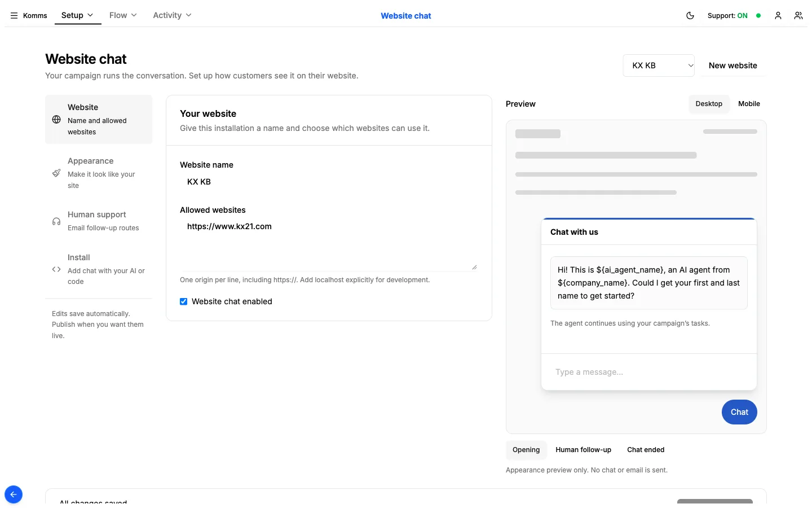Toggle dark mode moon icon
The image size is (812, 508).
(x=690, y=16)
